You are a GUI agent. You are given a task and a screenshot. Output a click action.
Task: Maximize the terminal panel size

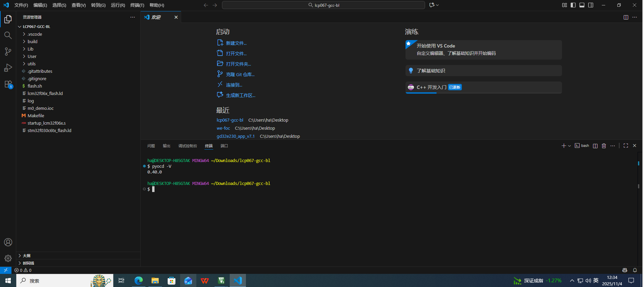(626, 146)
